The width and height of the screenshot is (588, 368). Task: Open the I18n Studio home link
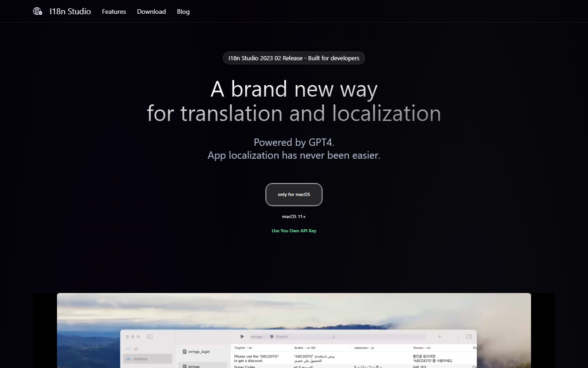pos(70,11)
